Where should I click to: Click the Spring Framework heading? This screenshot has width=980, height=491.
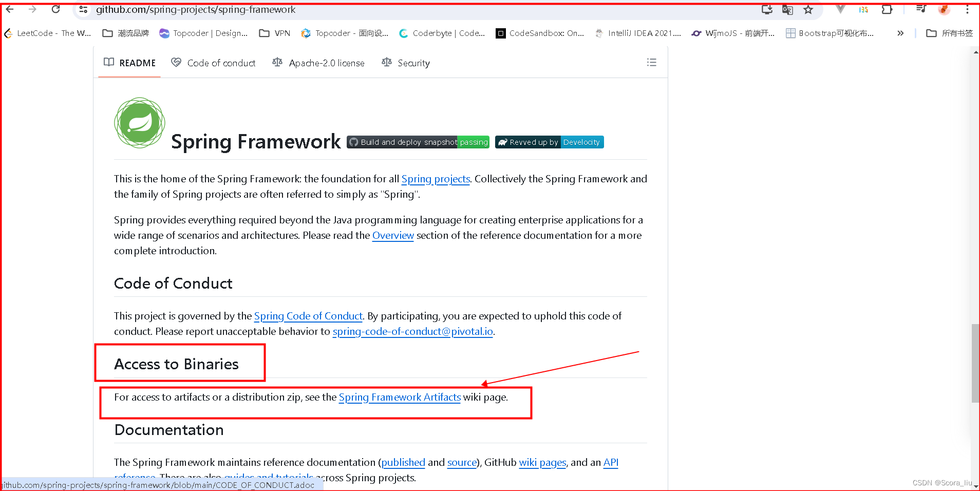coord(256,142)
